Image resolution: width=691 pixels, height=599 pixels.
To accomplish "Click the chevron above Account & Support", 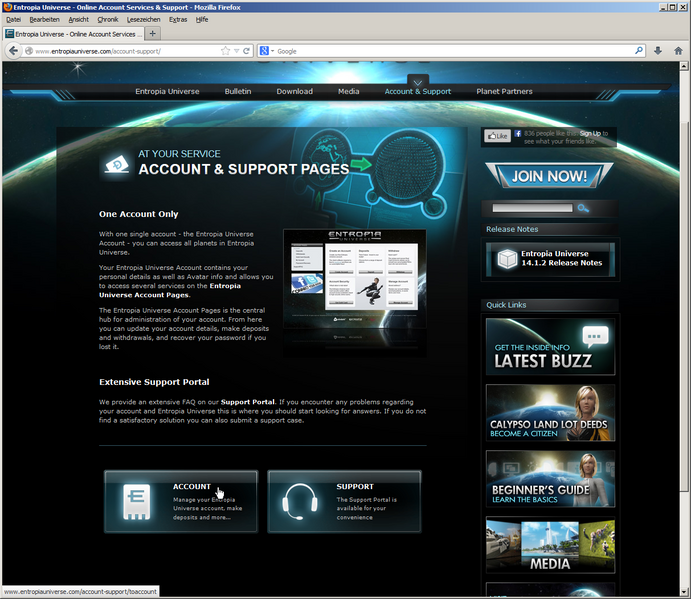I will point(418,82).
